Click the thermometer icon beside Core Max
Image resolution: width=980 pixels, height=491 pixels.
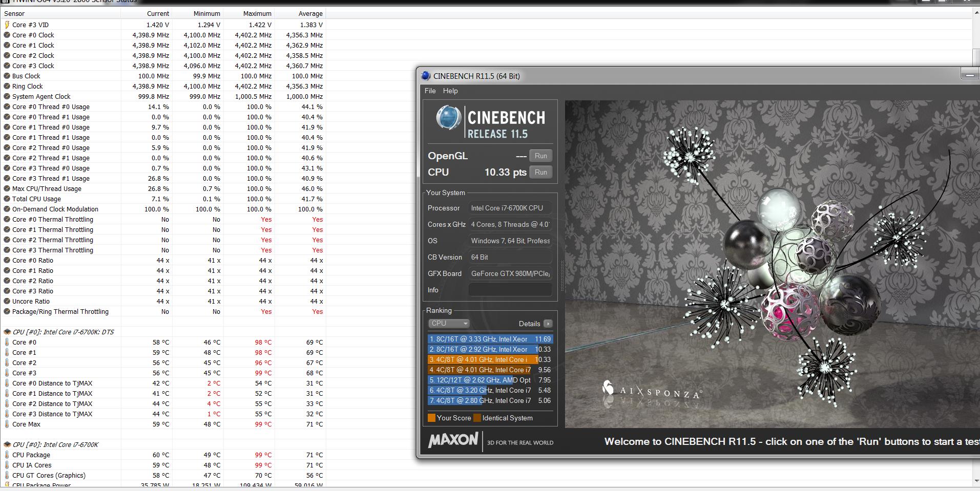(x=7, y=424)
